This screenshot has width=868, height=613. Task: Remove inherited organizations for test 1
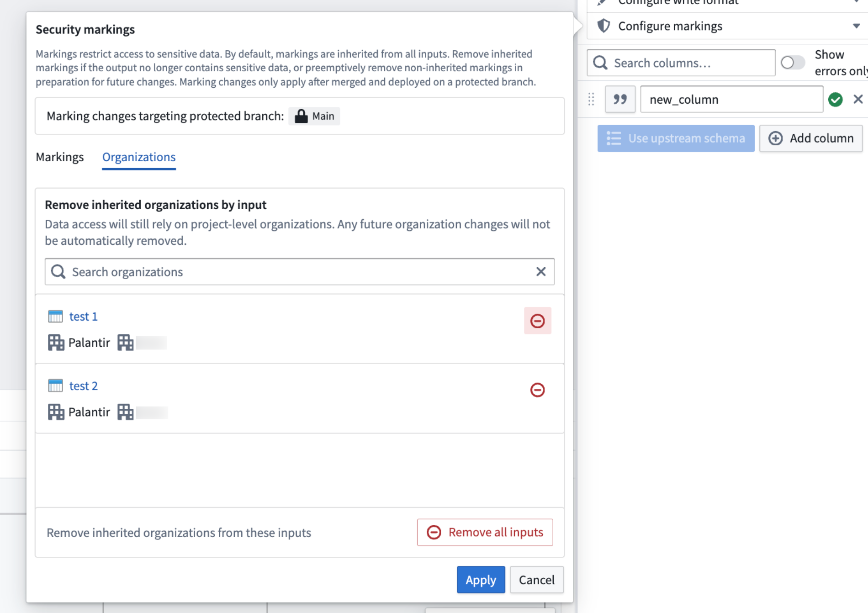pyautogui.click(x=537, y=321)
